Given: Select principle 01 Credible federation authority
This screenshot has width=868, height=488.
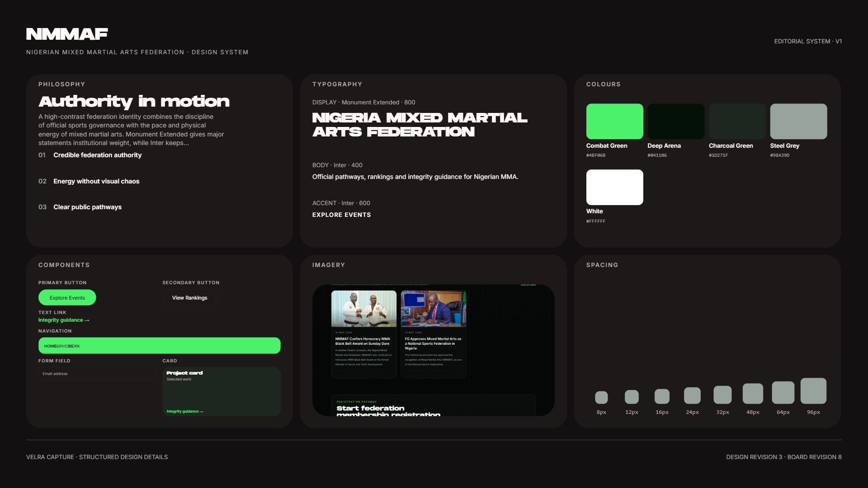Looking at the screenshot, I should [90, 155].
